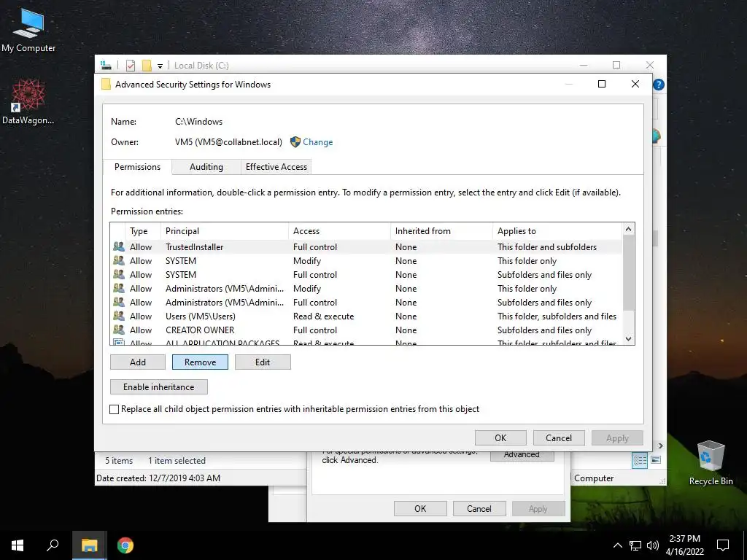Screen dimensions: 747x560
Task: Click OK in Advanced Security Settings
Action: click(x=500, y=437)
